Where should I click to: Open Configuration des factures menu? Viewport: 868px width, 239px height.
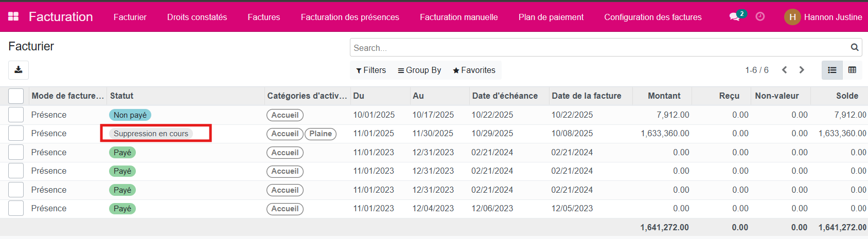point(652,17)
